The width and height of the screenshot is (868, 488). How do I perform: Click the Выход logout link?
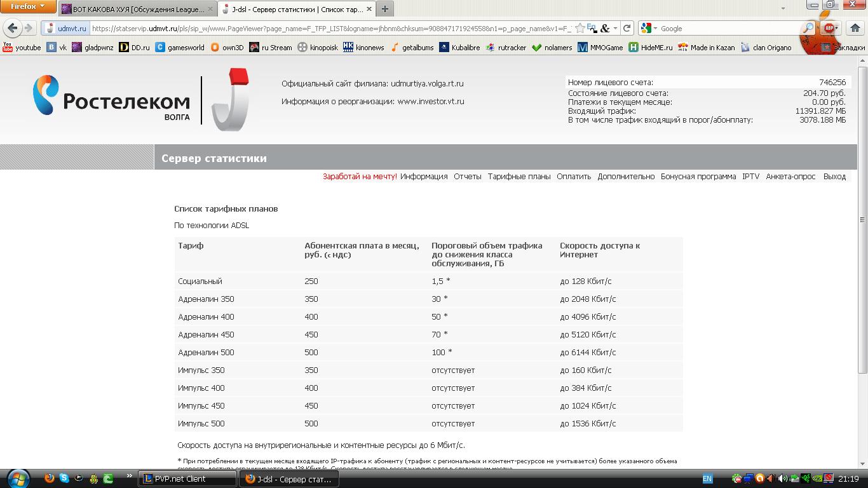834,177
